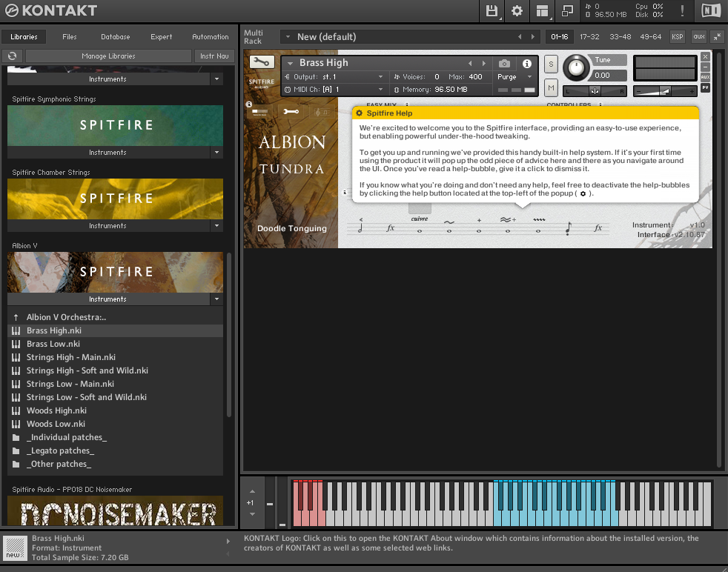Click the instrument volume slider

click(665, 91)
